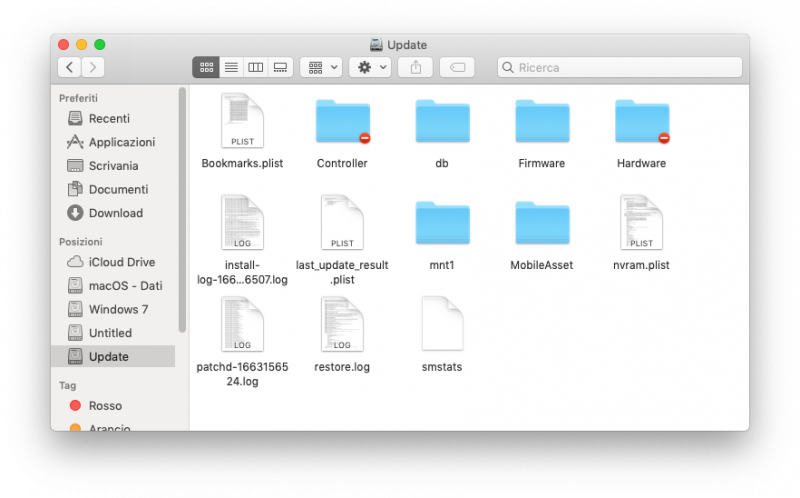The width and height of the screenshot is (800, 498).
Task: Select the macOS - Dati volume
Action: [113, 285]
